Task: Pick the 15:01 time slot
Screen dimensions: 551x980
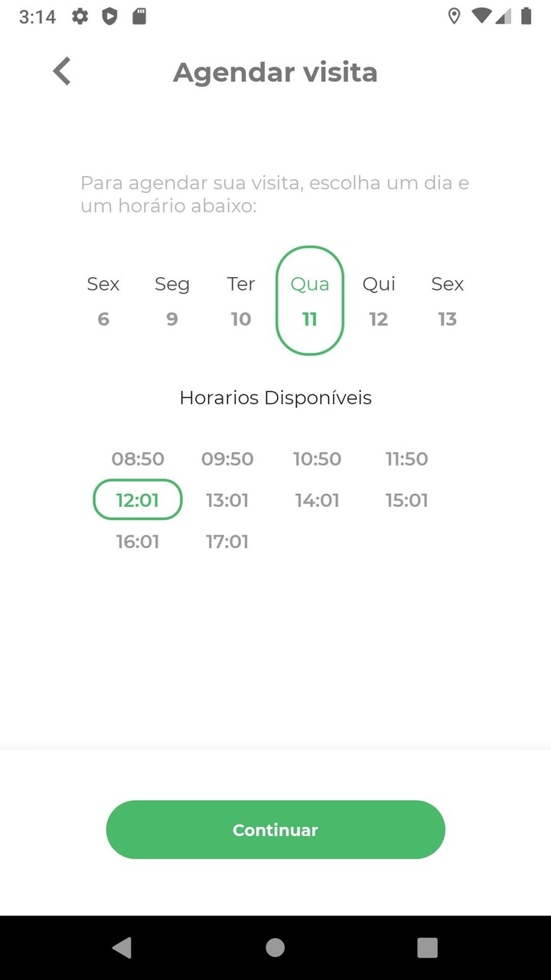Action: 406,500
